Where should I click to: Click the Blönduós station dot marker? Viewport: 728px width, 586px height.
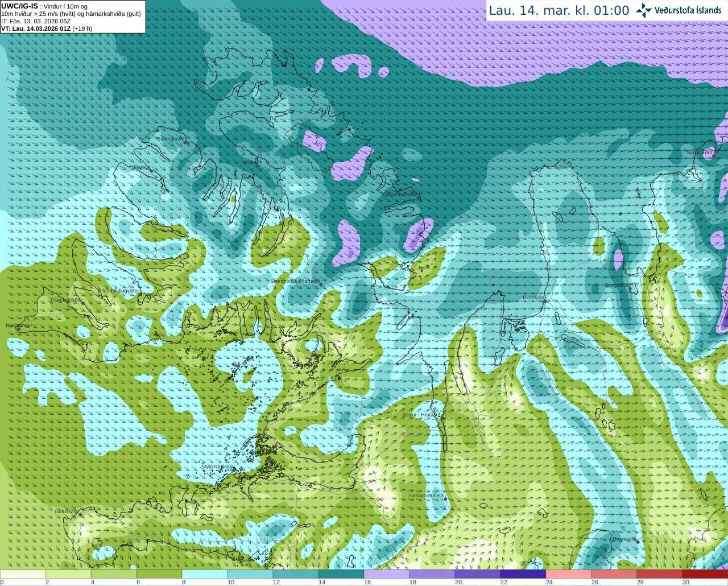544,302
